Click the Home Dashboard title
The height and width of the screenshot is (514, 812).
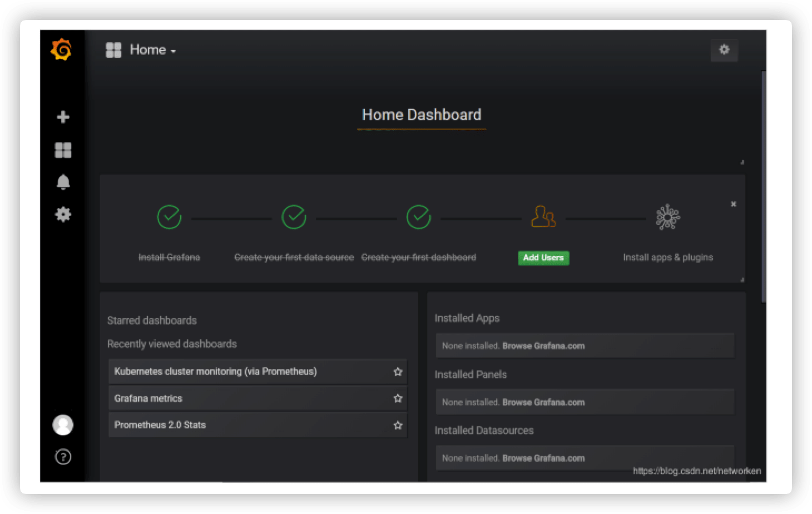click(422, 115)
